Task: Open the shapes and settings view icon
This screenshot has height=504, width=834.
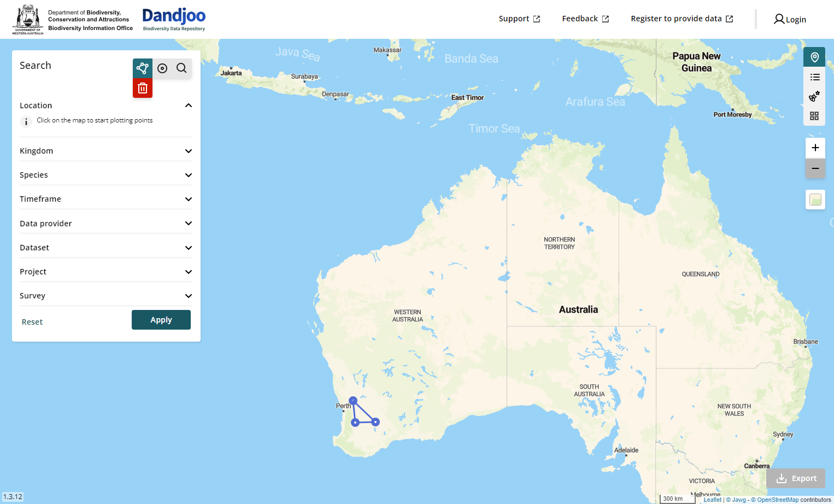Action: tap(814, 96)
